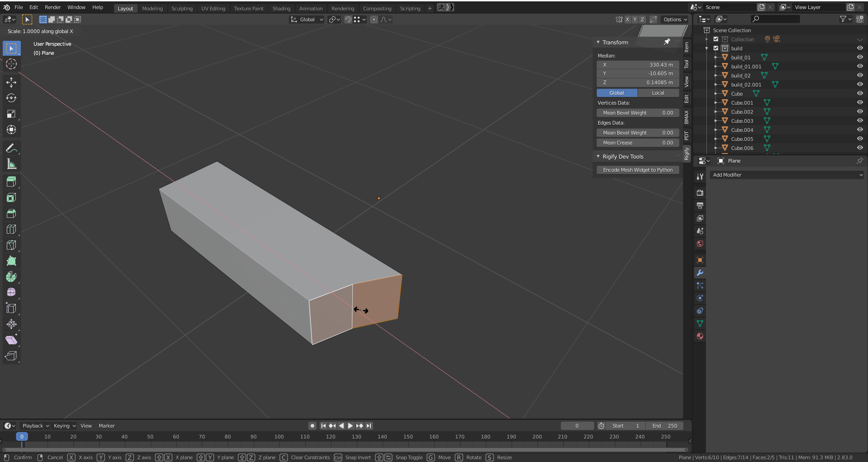The height and width of the screenshot is (462, 868).
Task: Open the Object Data properties tab
Action: 700,323
